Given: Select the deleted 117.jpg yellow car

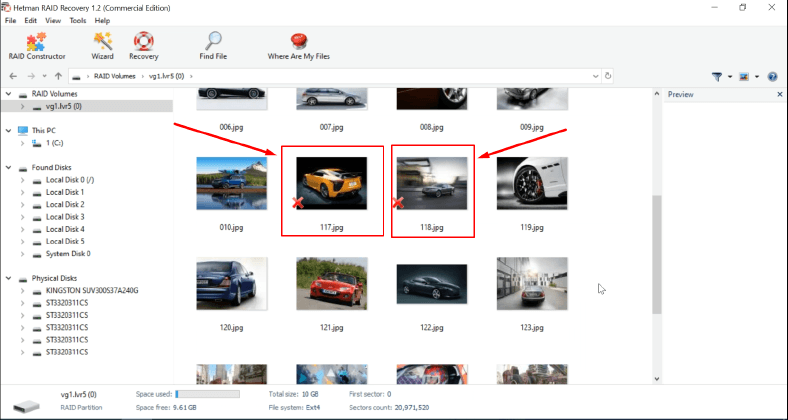Looking at the screenshot, I should point(331,183).
